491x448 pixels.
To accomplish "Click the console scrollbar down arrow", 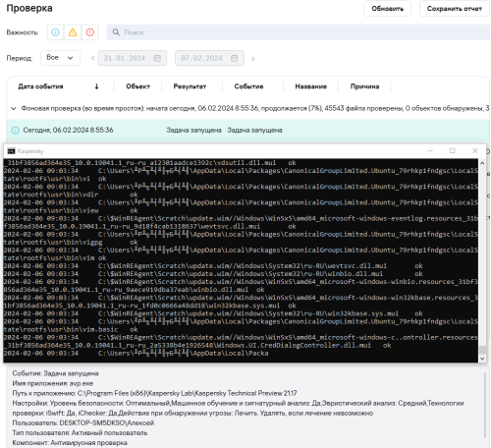I will pos(482,359).
